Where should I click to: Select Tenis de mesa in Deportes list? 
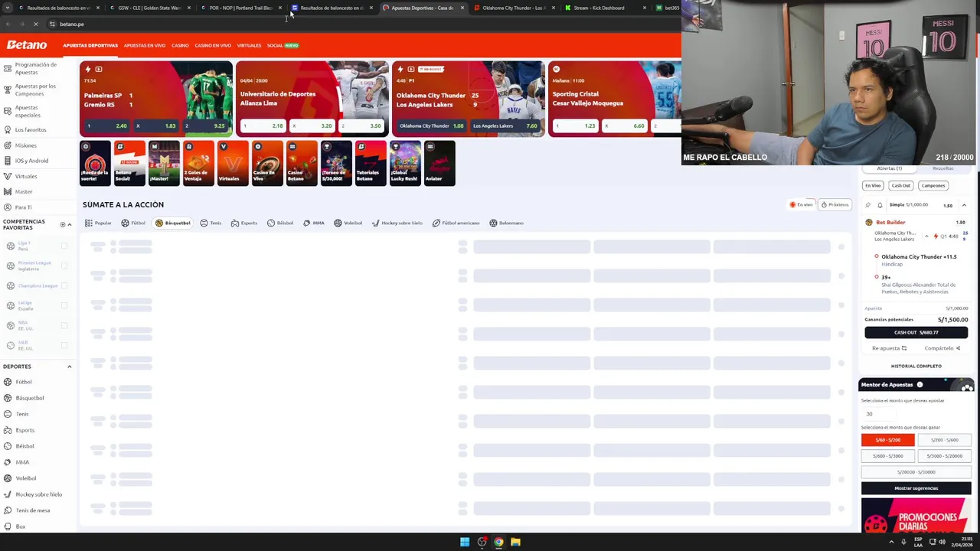click(33, 510)
